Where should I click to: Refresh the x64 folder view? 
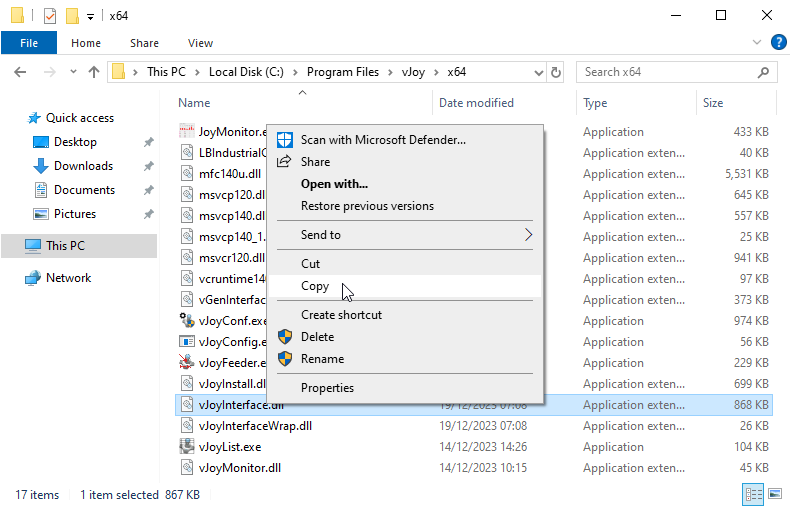(555, 72)
